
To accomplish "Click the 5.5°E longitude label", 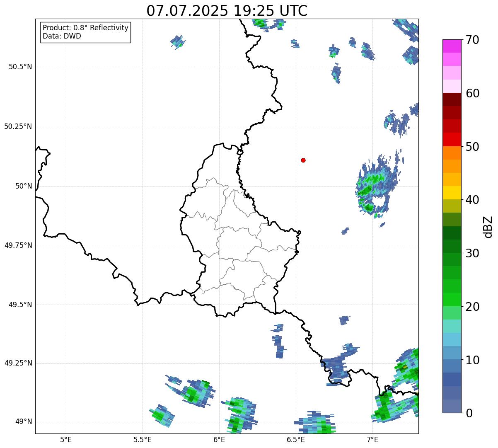I will tap(143, 440).
